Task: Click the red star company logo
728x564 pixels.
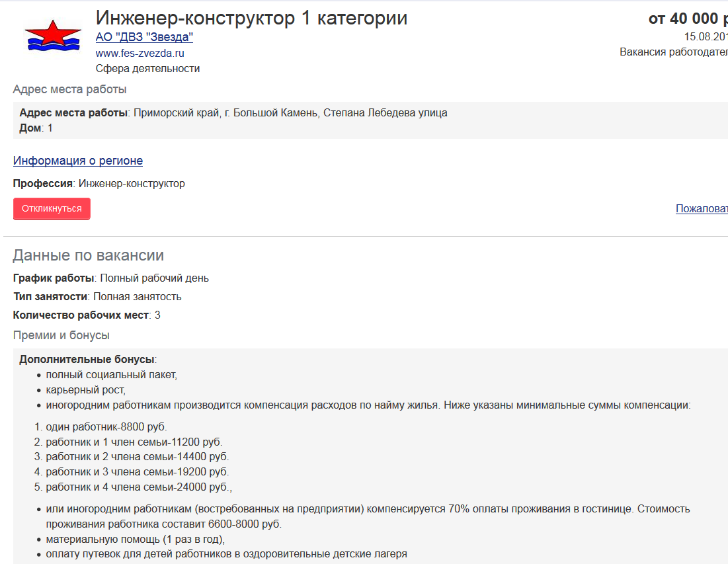Action: [52, 36]
